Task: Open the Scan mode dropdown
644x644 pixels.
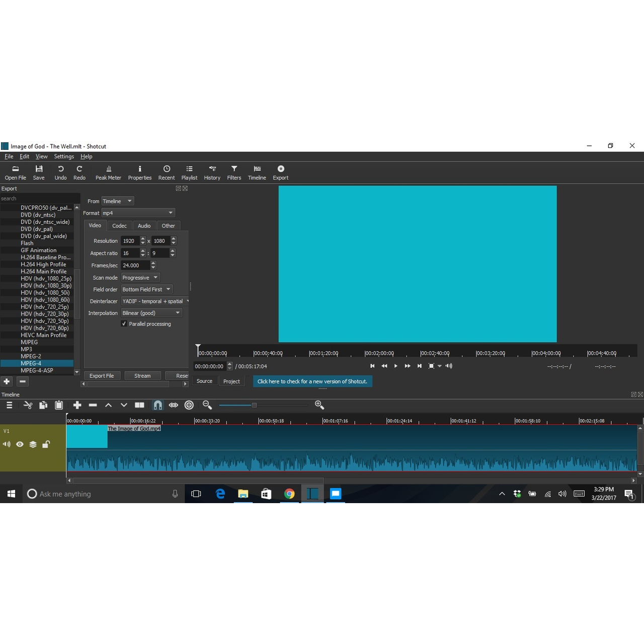Action: 140,277
